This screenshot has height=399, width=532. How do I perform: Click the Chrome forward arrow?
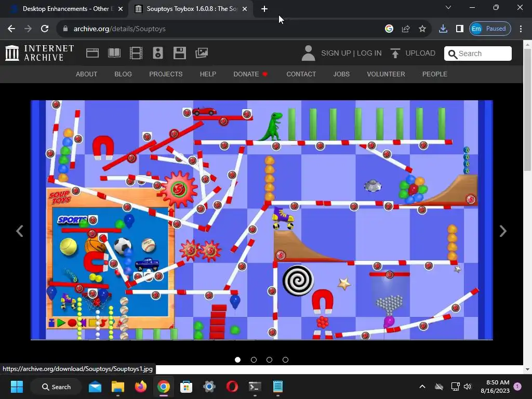pos(28,29)
